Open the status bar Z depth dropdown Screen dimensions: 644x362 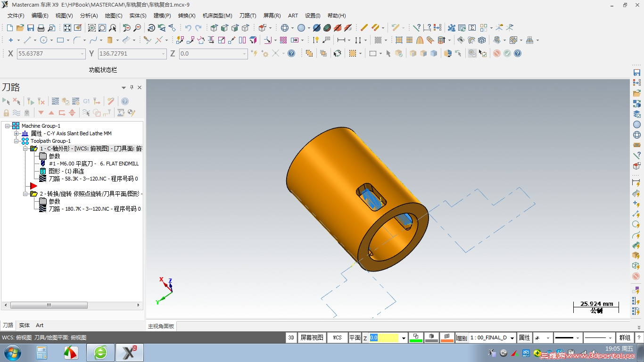pyautogui.click(x=404, y=338)
